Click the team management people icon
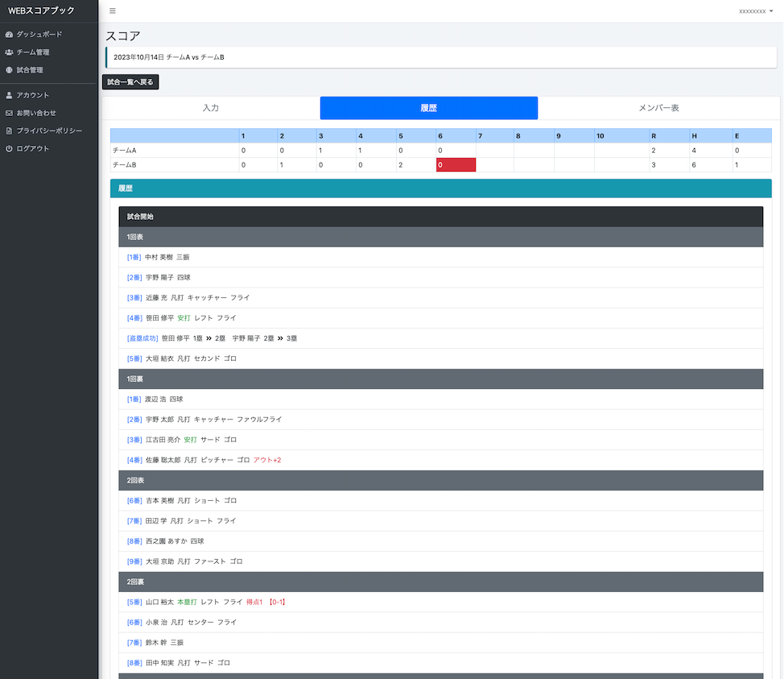 tap(9, 52)
